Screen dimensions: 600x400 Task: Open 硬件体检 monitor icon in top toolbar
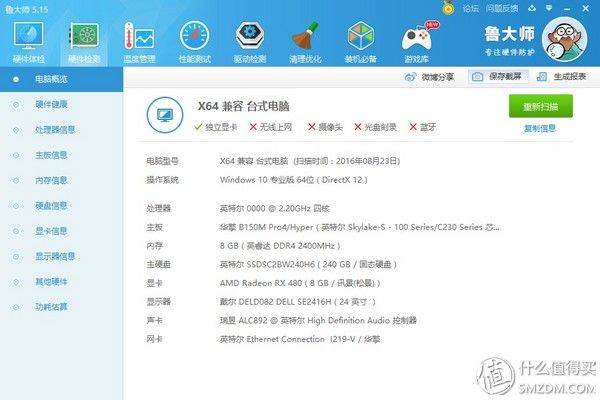pos(28,36)
